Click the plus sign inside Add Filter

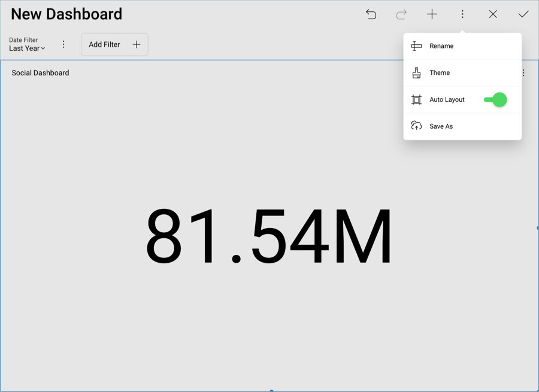coord(137,45)
